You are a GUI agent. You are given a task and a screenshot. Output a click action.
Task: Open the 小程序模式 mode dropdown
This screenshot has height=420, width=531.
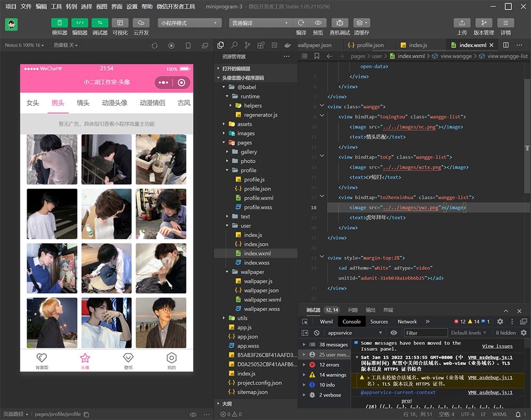tap(190, 23)
